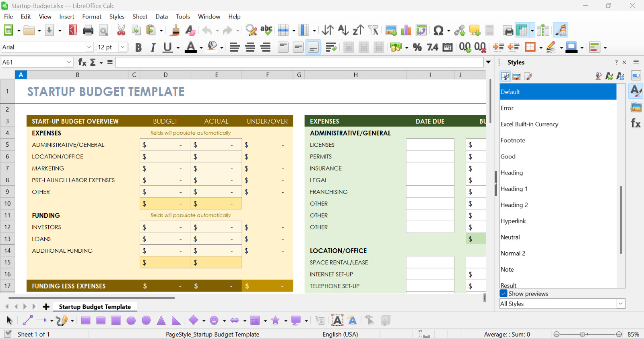
Task: Open Select Function sum dropdown arrow
Action: [x=101, y=62]
